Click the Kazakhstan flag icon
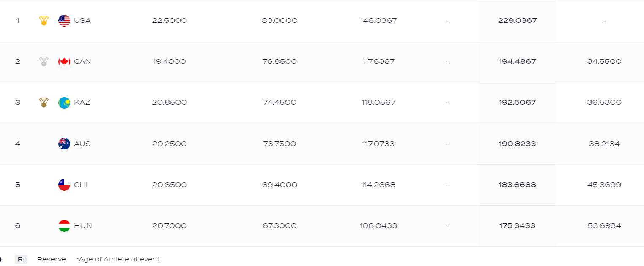This screenshot has height=266, width=644. pyautogui.click(x=64, y=103)
